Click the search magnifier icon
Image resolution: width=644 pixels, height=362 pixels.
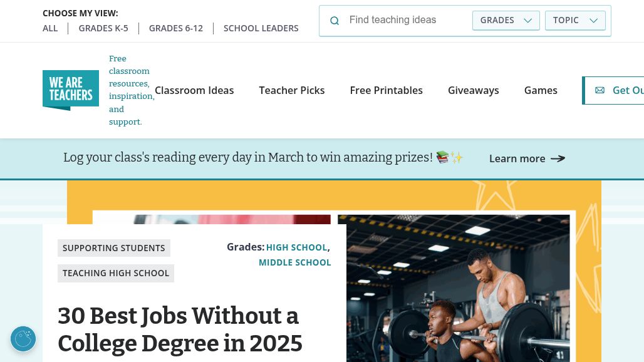(x=335, y=21)
